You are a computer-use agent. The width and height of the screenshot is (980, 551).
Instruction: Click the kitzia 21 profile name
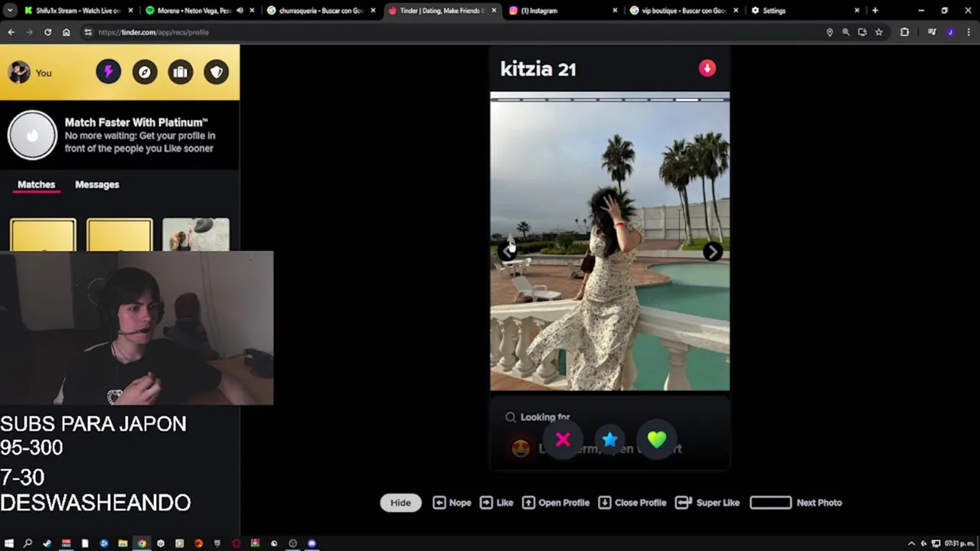537,70
